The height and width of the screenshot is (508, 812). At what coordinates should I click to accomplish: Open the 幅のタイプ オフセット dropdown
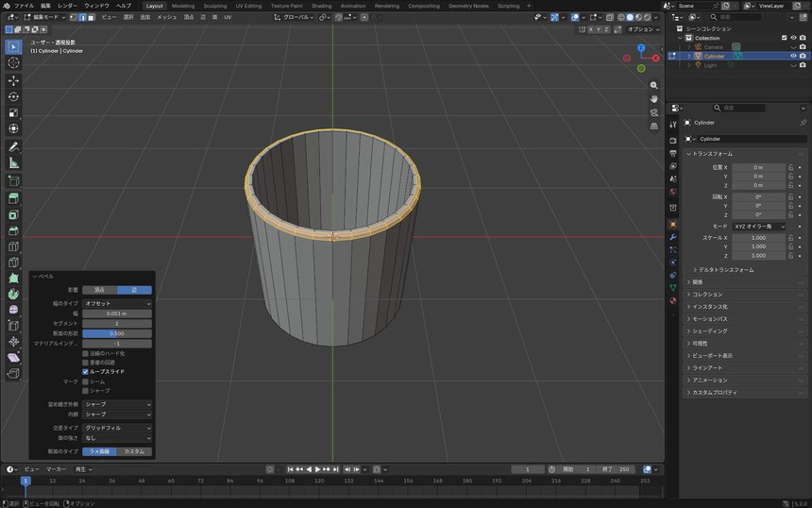(x=117, y=303)
